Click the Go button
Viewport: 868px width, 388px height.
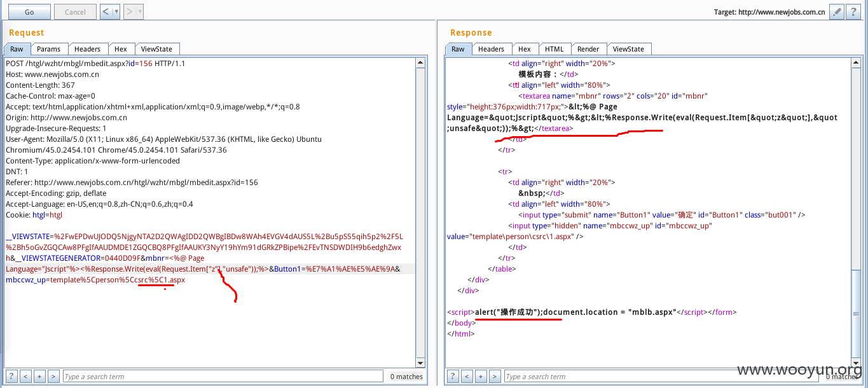click(29, 11)
